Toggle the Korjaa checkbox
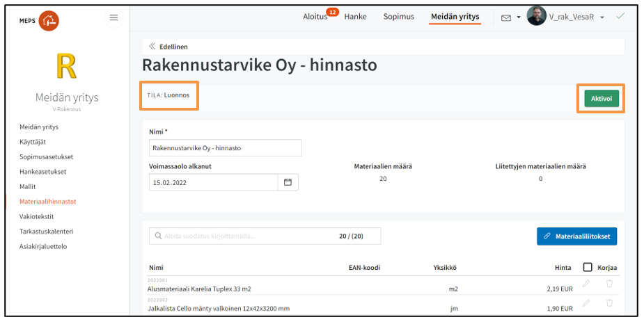The width and height of the screenshot is (644, 322). (588, 268)
